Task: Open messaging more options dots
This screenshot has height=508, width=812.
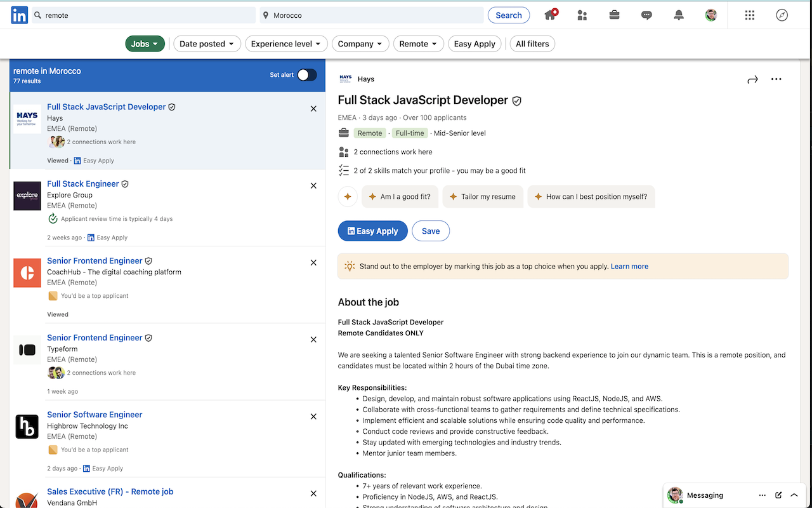Action: [763, 495]
